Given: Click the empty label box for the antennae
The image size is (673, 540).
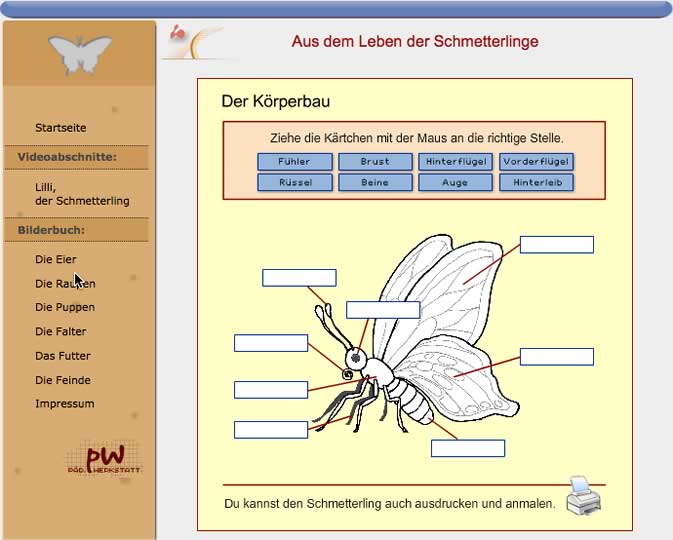Looking at the screenshot, I should point(299,278).
